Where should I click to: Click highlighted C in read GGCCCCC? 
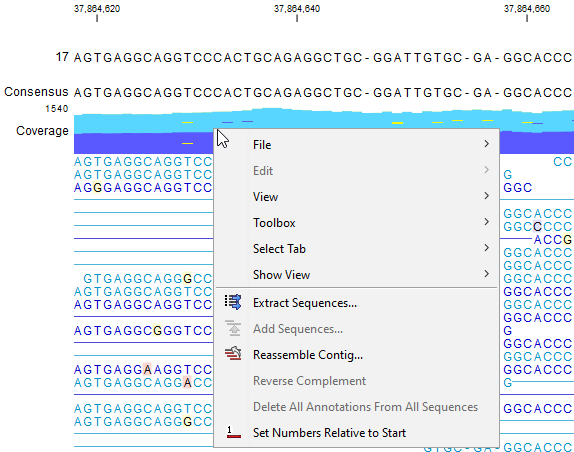537,227
